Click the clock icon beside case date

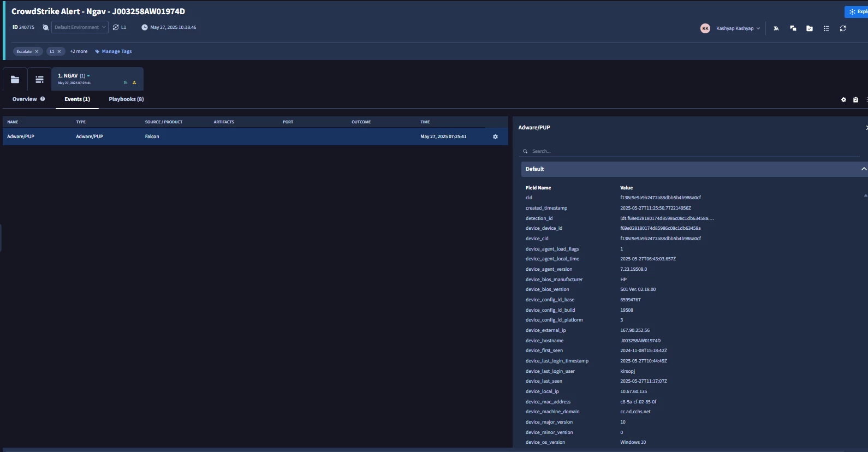coord(145,27)
